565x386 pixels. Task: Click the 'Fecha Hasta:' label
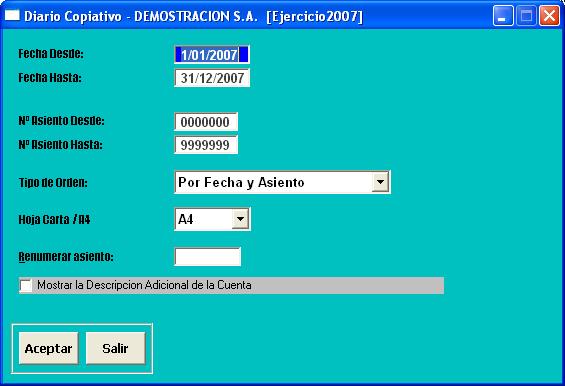[50, 77]
